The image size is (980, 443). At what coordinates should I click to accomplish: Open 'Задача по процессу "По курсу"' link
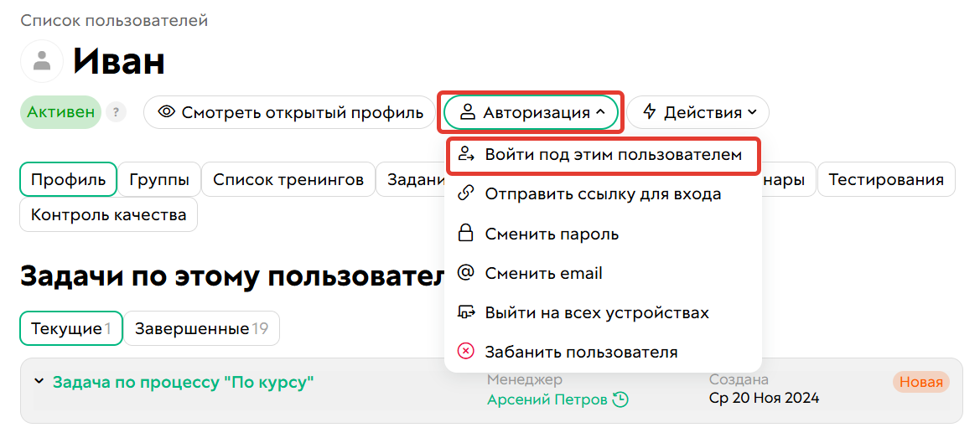pyautogui.click(x=183, y=382)
